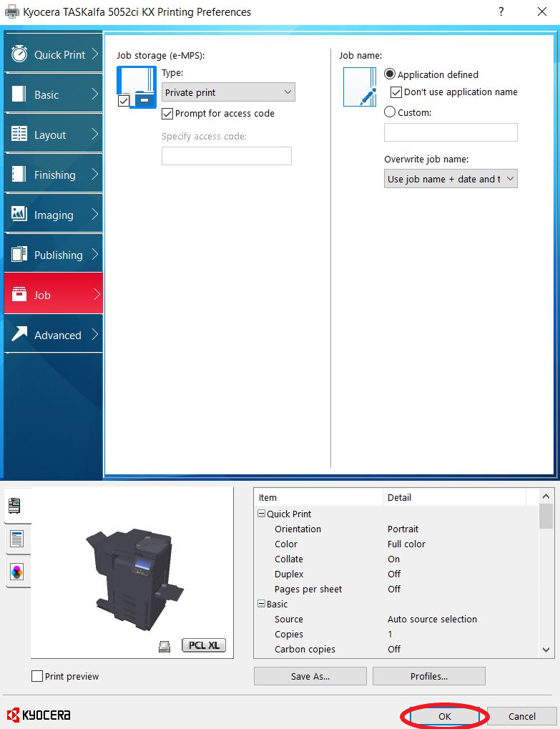Click the Job storage e-MPS icon
The width and height of the screenshot is (560, 729).
(x=137, y=87)
